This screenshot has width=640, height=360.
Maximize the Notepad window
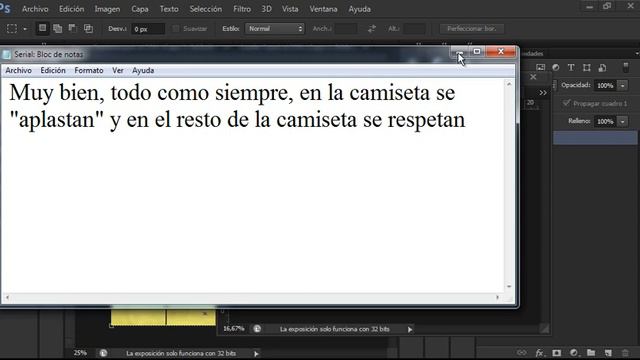coord(477,52)
